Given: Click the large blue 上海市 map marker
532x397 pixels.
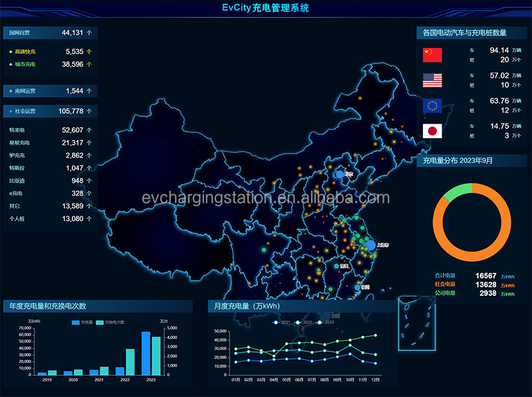Looking at the screenshot, I should pyautogui.click(x=370, y=245).
